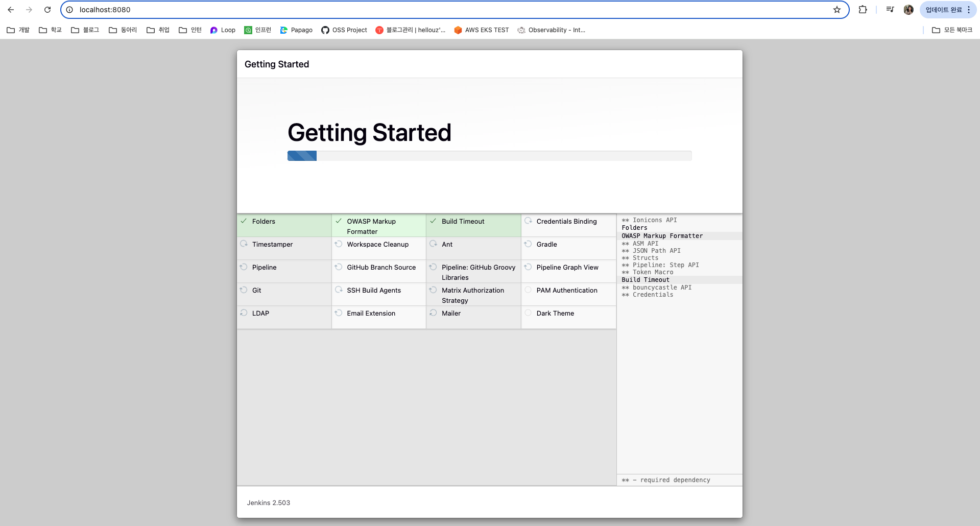Open the 학교 bookmark folder
The image size is (980, 526).
tap(50, 30)
